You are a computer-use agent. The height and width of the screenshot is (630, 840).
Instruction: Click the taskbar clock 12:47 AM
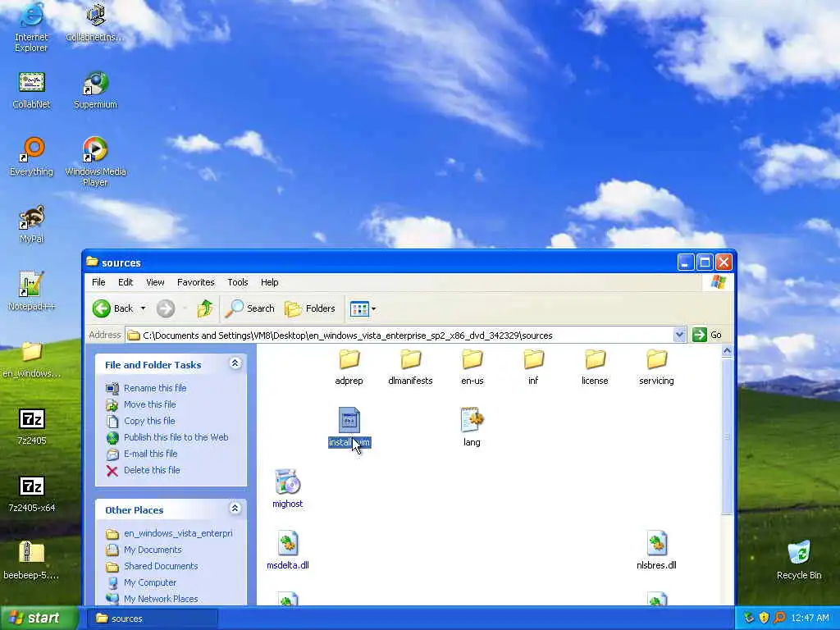point(810,619)
